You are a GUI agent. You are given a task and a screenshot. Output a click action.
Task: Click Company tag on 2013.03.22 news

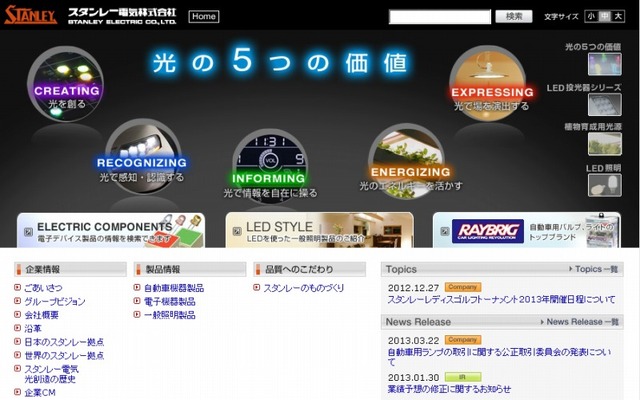coord(463,340)
